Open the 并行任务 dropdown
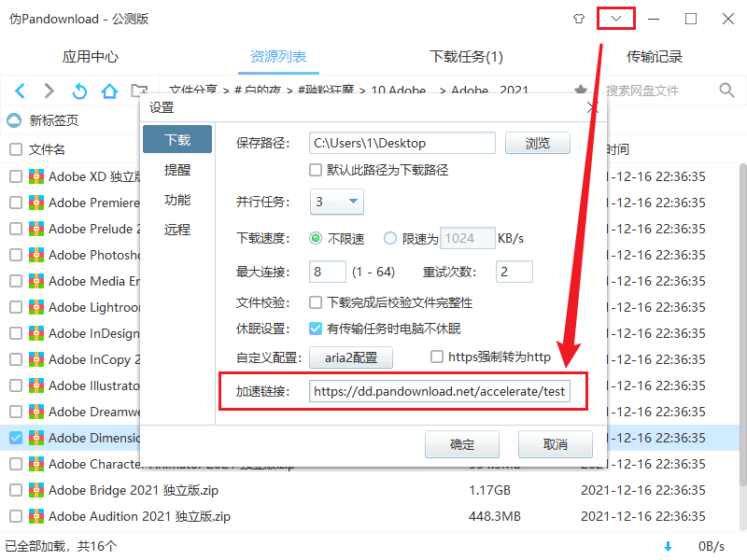The height and width of the screenshot is (560, 747). pos(337,202)
